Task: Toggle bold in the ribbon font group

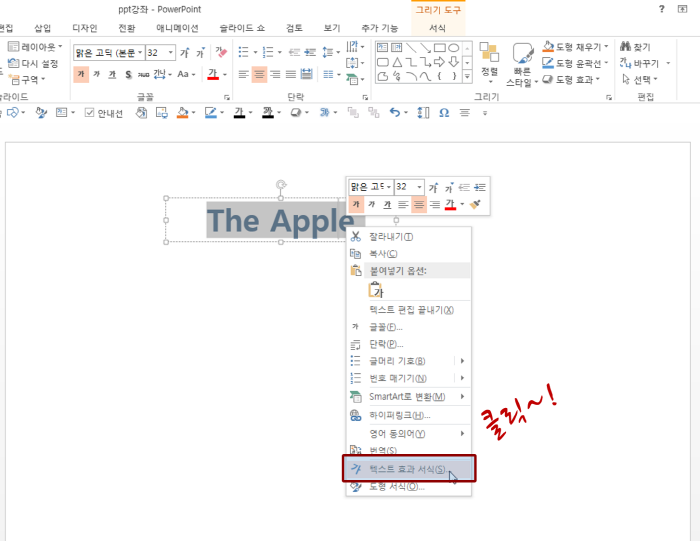Action: 81,74
